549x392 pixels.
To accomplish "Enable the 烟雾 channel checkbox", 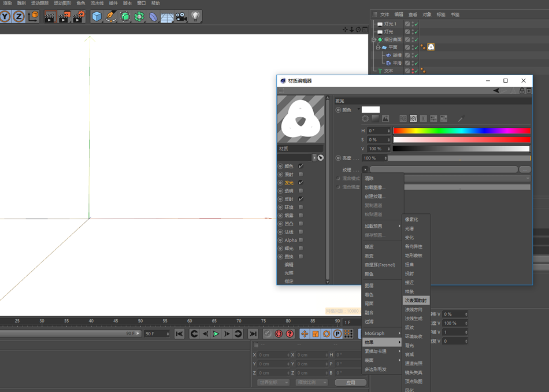I will tap(301, 216).
